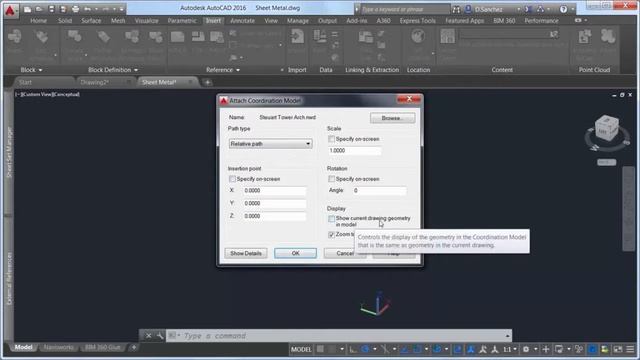Click OK in Attach Coordination Model
Image resolution: width=640 pixels, height=360 pixels.
tap(296, 253)
